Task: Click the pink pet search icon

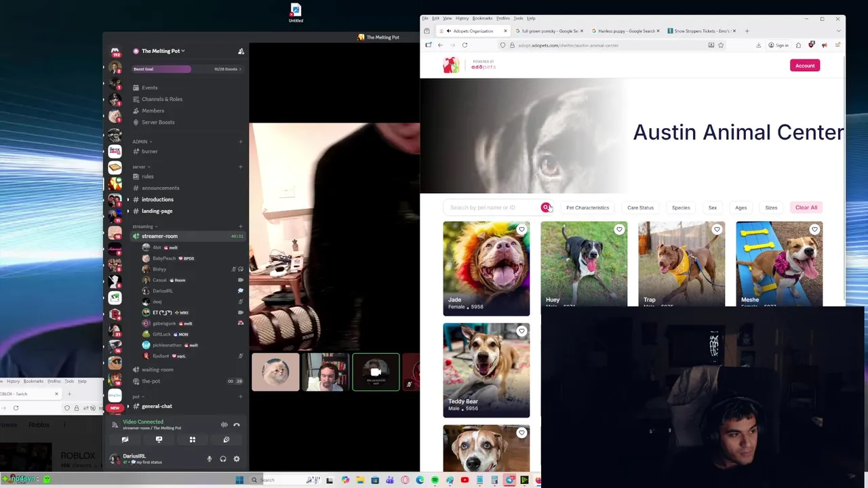Action: click(546, 207)
